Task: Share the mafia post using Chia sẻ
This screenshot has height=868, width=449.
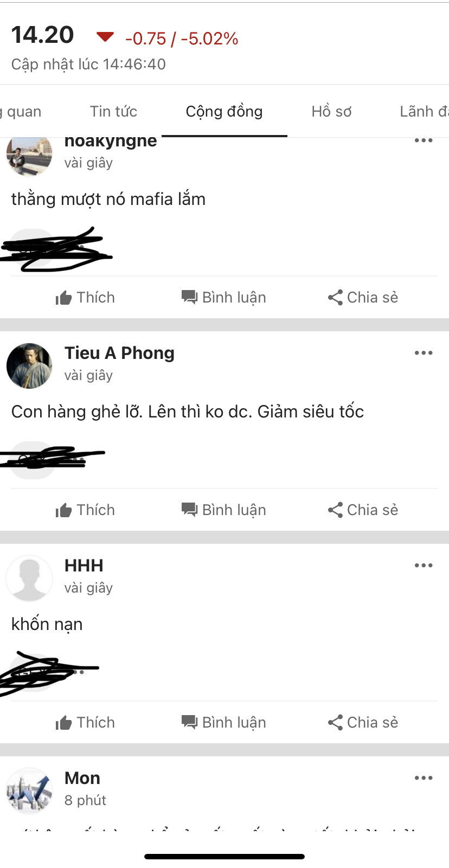Action: (x=363, y=298)
